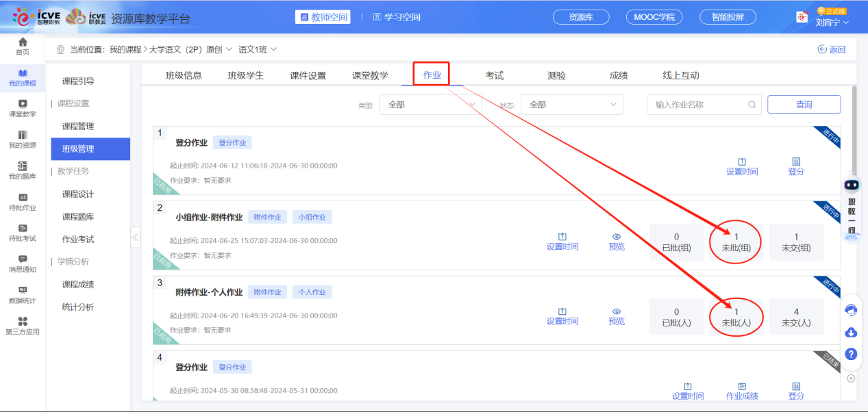Collapse the left course menu panel
This screenshot has height=412, width=868.
coord(135,237)
